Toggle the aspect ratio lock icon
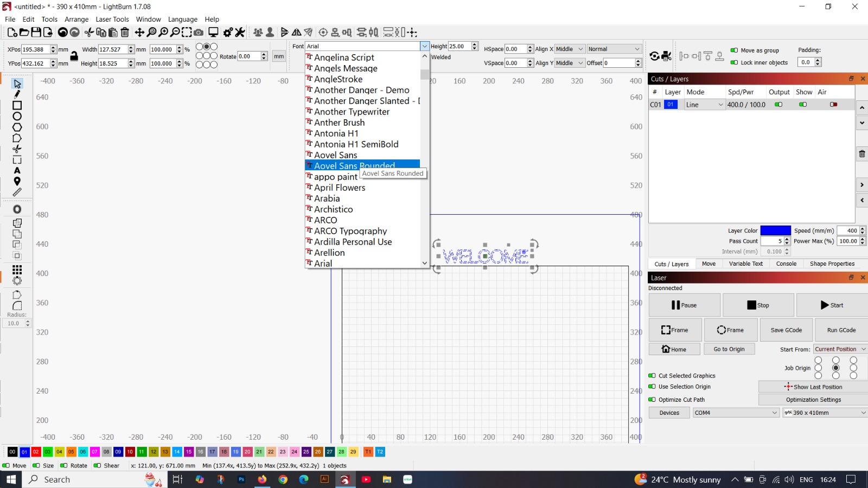868x488 pixels. (x=74, y=56)
